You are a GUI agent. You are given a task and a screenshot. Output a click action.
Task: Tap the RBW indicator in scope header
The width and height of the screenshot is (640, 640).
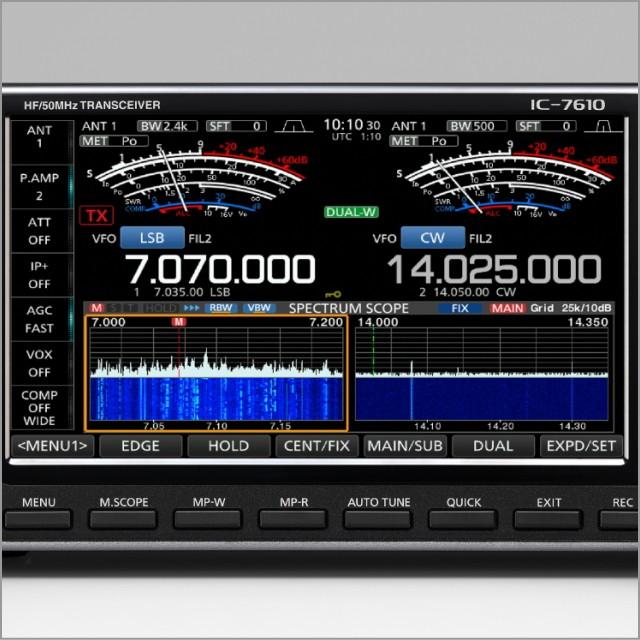220,308
